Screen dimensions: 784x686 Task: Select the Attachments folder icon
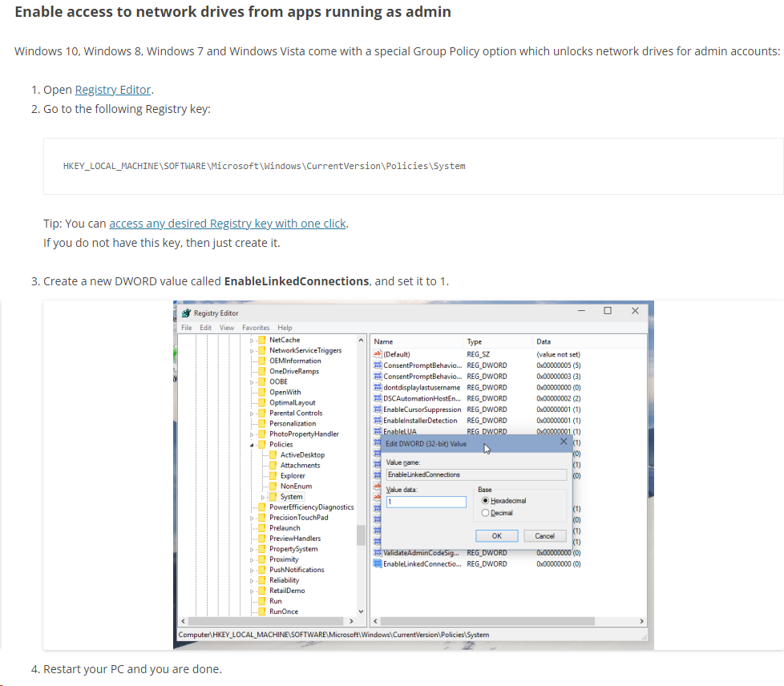click(273, 466)
